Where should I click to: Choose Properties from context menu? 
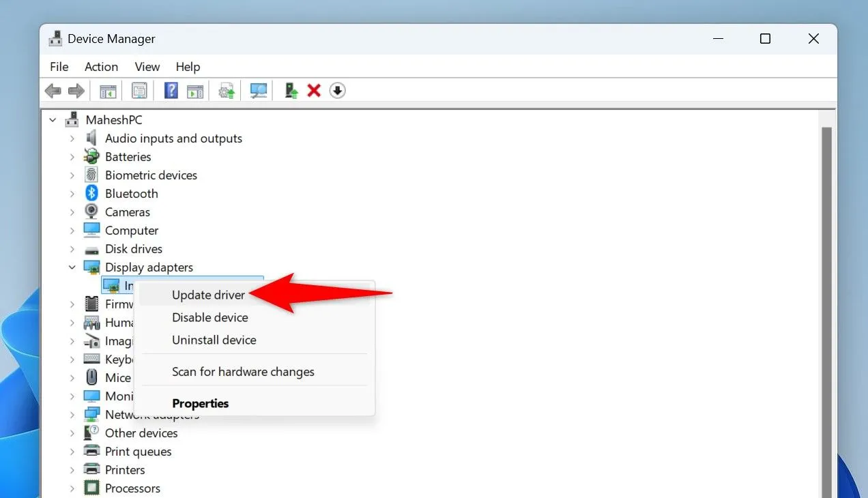pyautogui.click(x=255, y=403)
